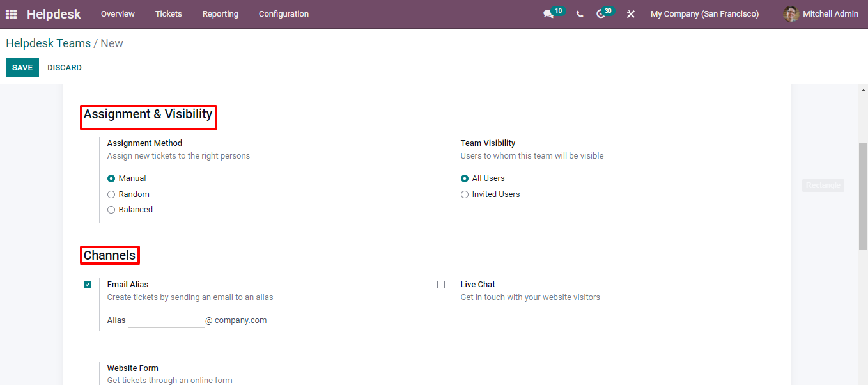Open the Reporting menu
This screenshot has height=385, width=868.
pos(221,14)
